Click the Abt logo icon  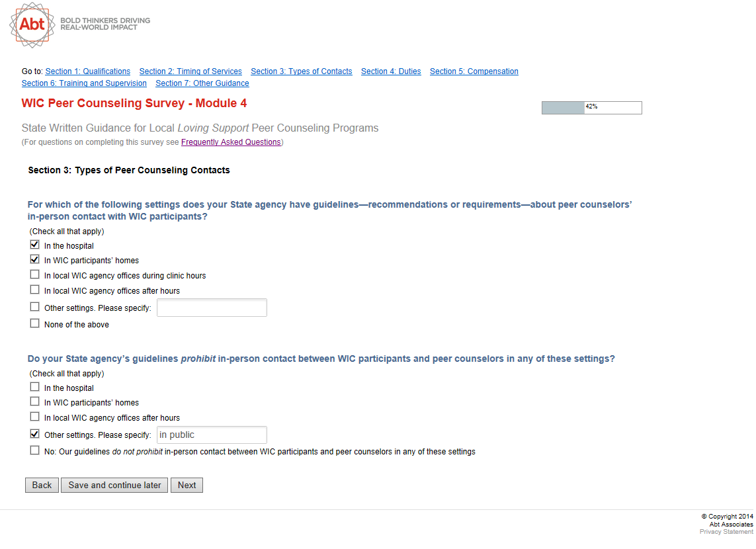(x=32, y=24)
